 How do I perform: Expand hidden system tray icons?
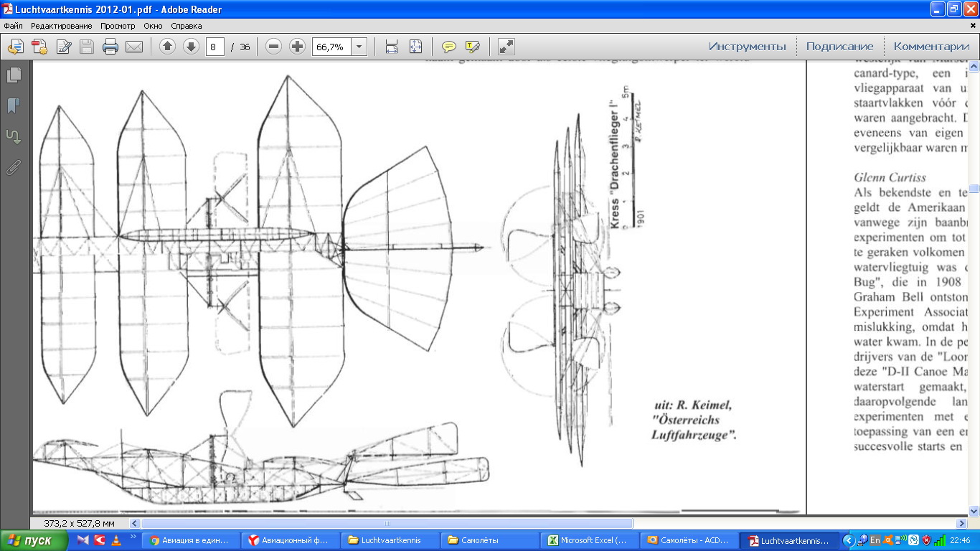[x=849, y=540]
